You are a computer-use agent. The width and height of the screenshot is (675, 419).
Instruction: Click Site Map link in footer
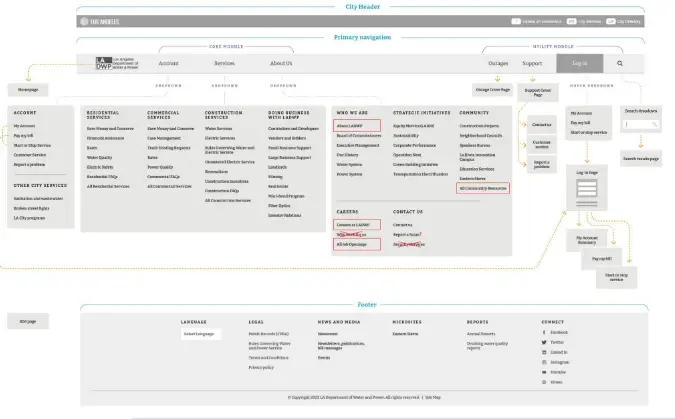click(433, 397)
